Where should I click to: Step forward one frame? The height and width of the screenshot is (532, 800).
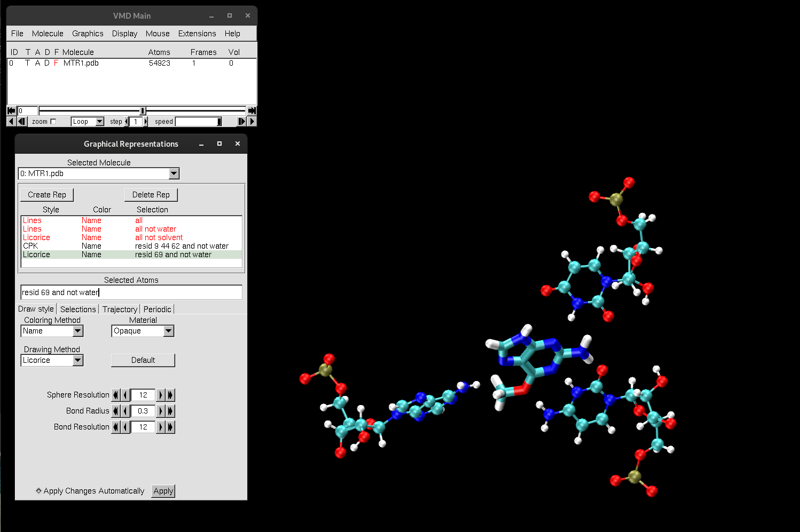[241, 122]
